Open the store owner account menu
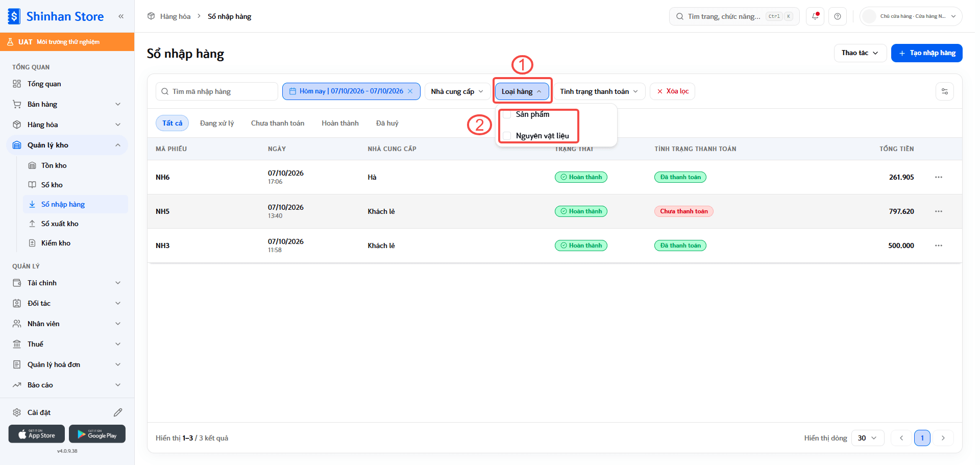Screen dimensions: 980x465 (x=911, y=16)
